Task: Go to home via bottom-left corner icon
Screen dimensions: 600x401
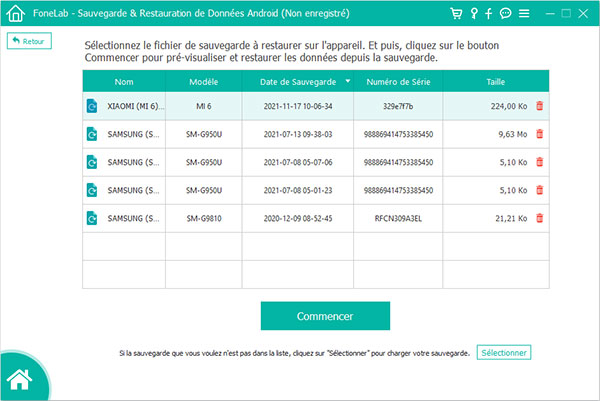Action: pos(17,380)
